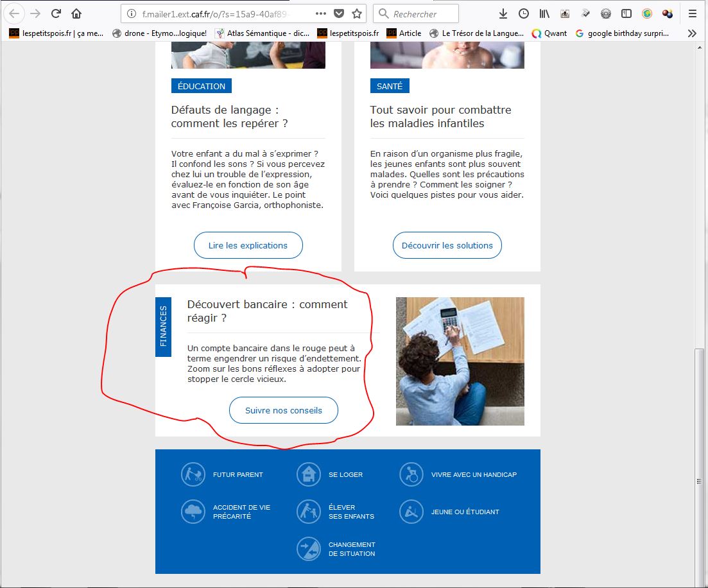Save the page to Pocket
Image resolution: width=708 pixels, height=588 pixels.
(340, 13)
